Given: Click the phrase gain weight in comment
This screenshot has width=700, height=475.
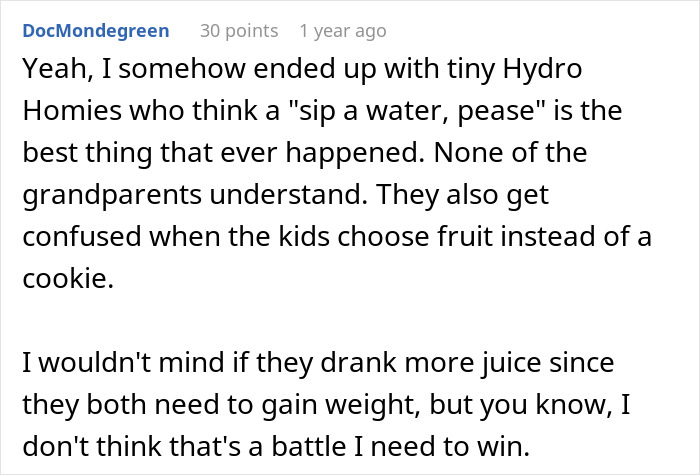Looking at the screenshot, I should [x=341, y=405].
